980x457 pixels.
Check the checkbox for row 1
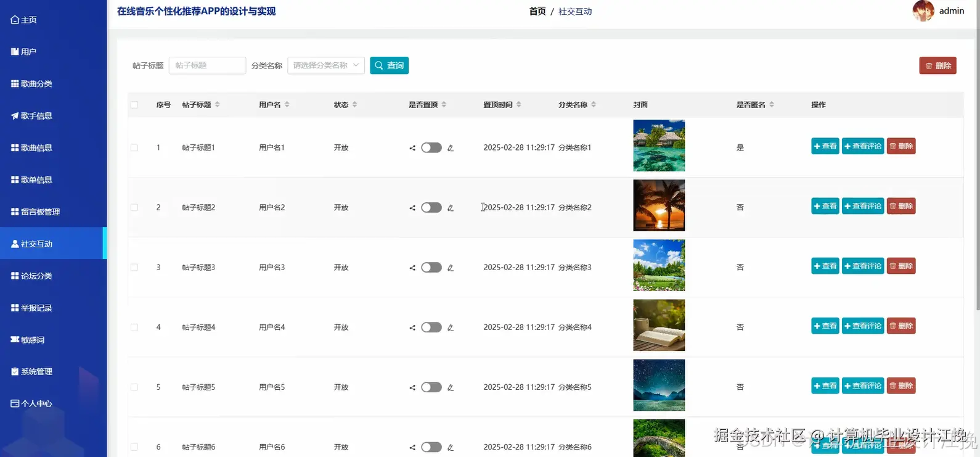(134, 147)
